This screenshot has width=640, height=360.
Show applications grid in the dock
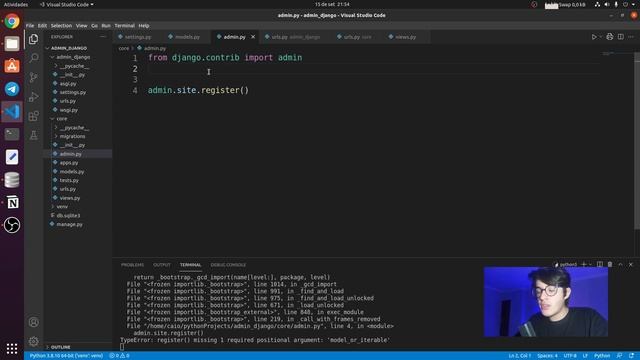12,348
